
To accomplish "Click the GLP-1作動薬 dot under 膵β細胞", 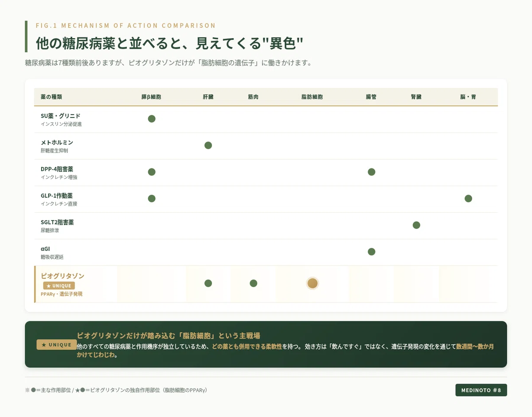I will [x=152, y=199].
